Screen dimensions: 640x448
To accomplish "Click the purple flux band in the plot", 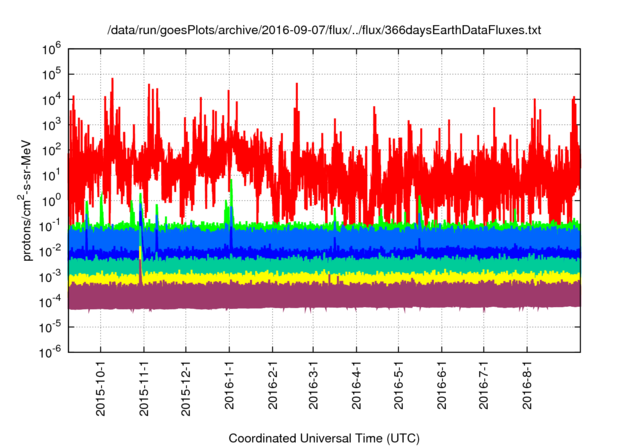I will coord(324,296).
